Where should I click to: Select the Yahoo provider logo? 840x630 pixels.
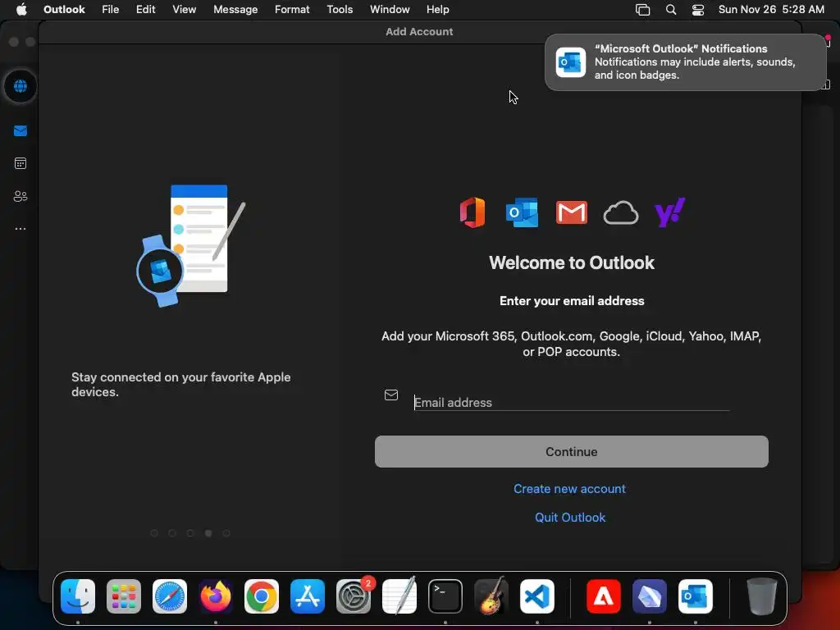pos(670,212)
